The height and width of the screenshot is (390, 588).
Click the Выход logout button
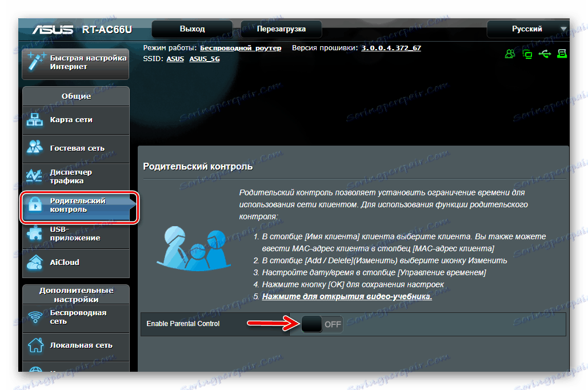[x=193, y=29]
